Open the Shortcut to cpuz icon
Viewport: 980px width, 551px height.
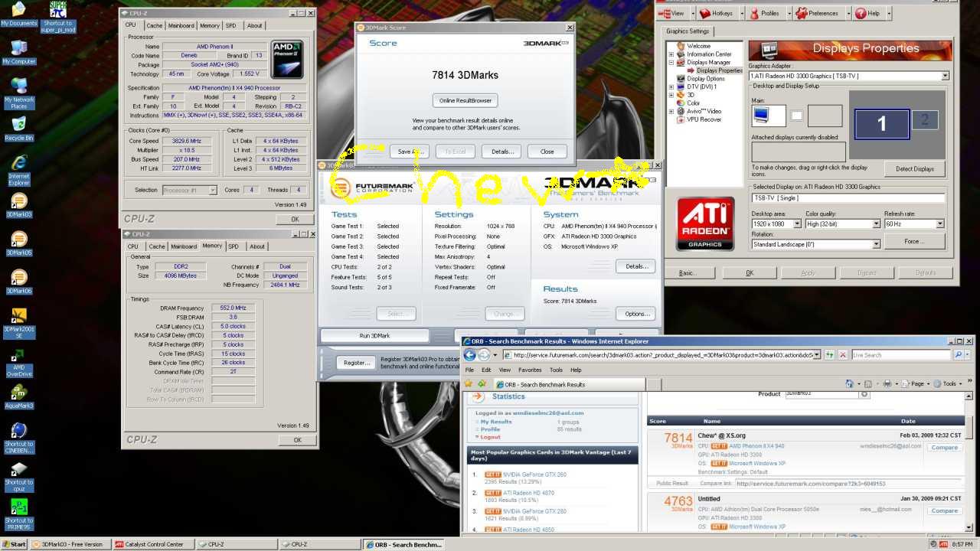tap(19, 476)
